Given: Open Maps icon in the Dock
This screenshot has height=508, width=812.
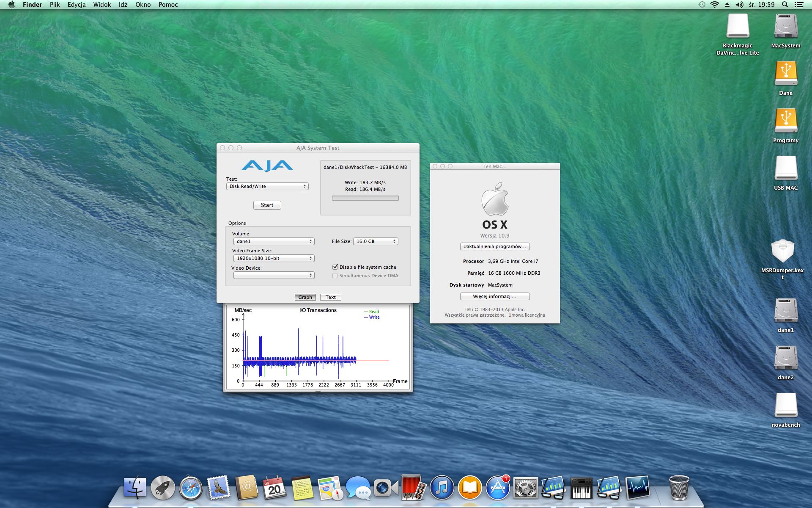Looking at the screenshot, I should 330,488.
